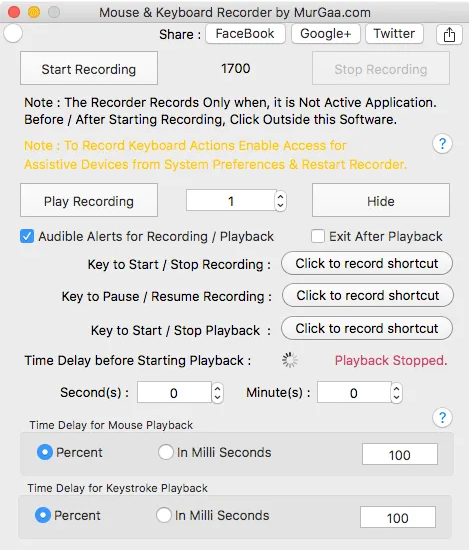Image resolution: width=469 pixels, height=550 pixels.
Task: Share via Google+ button
Action: 326,34
